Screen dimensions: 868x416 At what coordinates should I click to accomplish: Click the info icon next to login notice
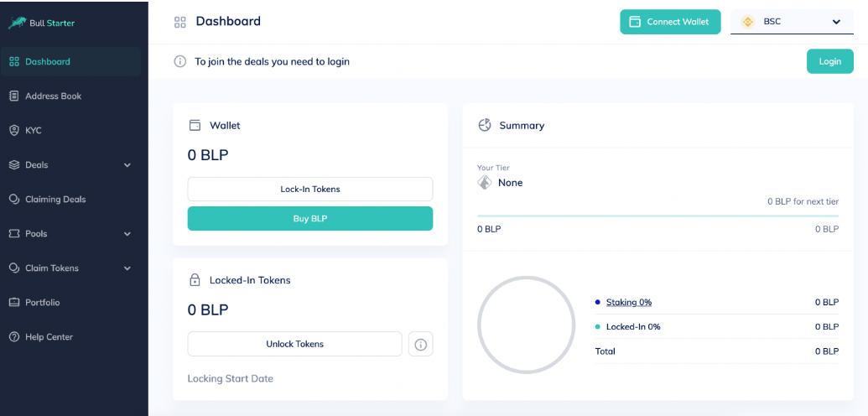[180, 61]
